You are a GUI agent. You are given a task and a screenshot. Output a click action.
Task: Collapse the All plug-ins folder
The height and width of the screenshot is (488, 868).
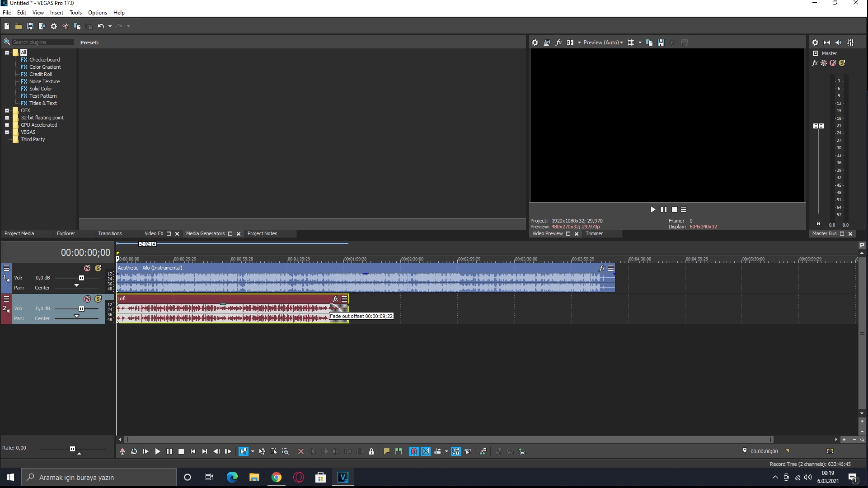(x=7, y=52)
